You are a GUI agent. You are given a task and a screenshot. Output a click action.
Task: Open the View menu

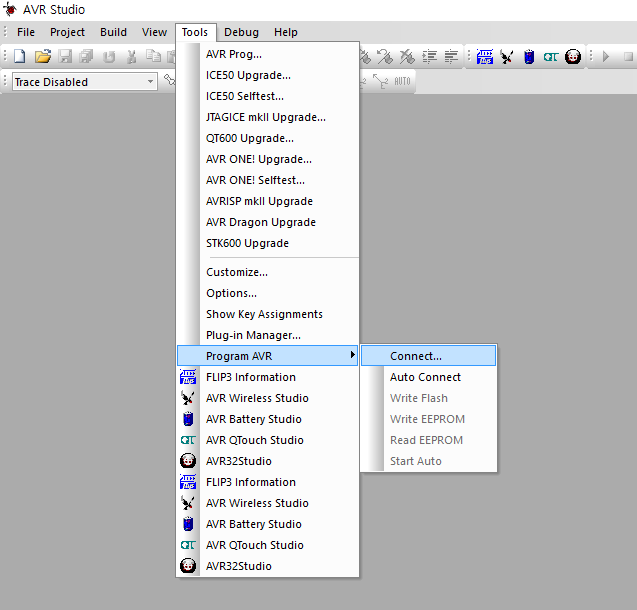pyautogui.click(x=154, y=32)
